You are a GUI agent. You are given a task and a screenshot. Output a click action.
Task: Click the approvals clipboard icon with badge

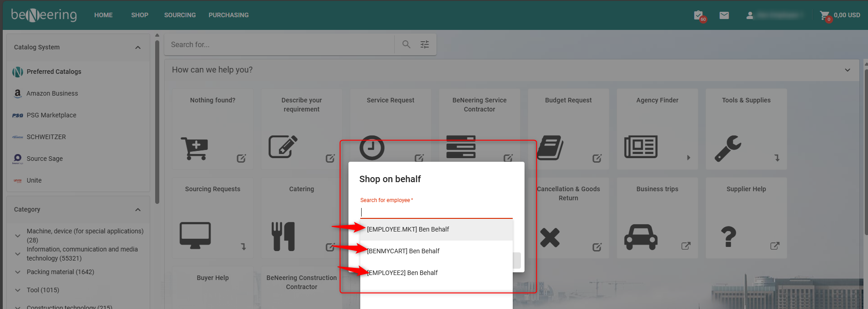click(x=699, y=15)
